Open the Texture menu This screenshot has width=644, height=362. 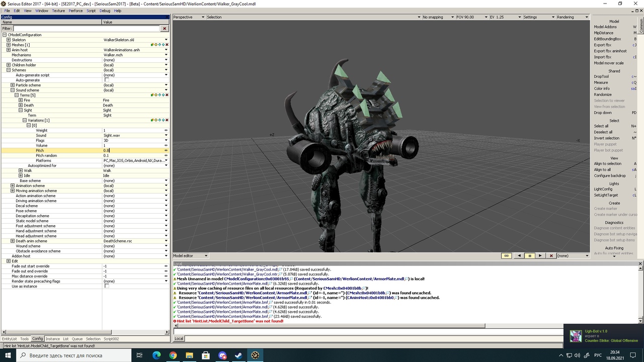(x=58, y=11)
